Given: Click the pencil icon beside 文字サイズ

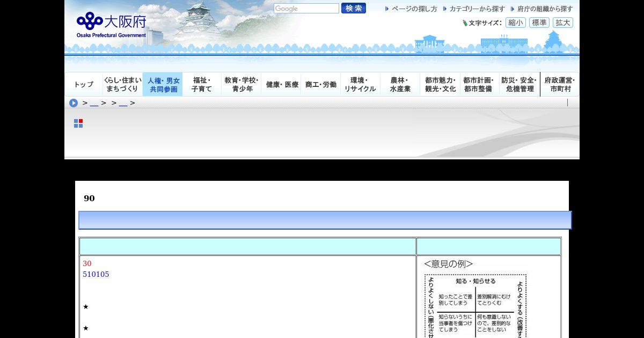Looking at the screenshot, I should click(465, 23).
